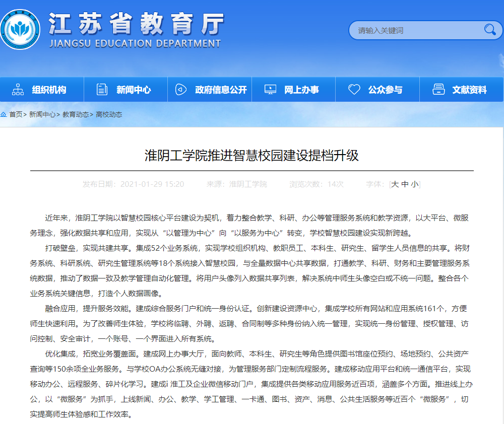Click the JIANGSU EDUCATION DEPARTMENT subtitle

tap(135, 43)
